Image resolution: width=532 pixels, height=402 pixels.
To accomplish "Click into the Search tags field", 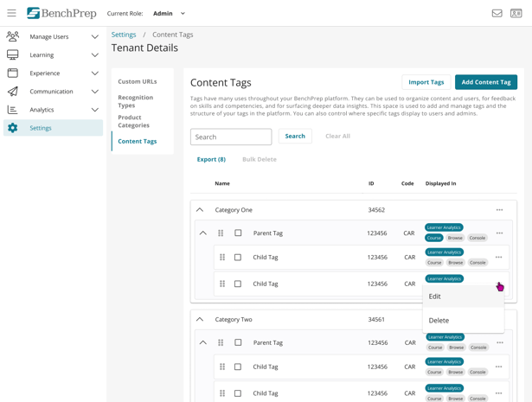I will (231, 137).
